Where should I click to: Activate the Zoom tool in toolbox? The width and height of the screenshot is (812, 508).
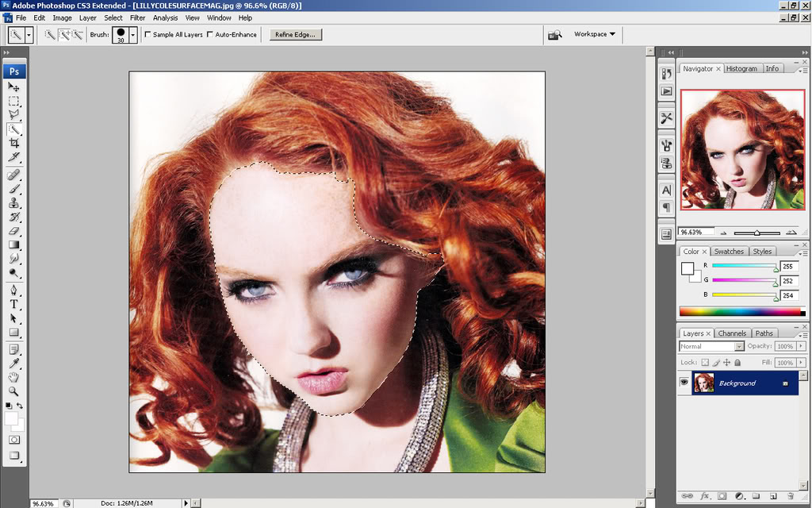tap(14, 391)
